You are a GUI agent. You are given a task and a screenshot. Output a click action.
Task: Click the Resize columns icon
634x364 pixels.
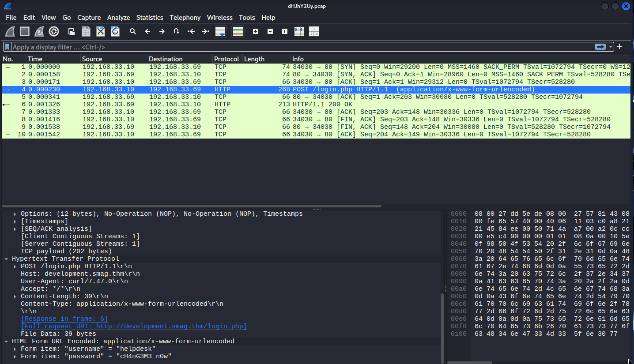(299, 31)
